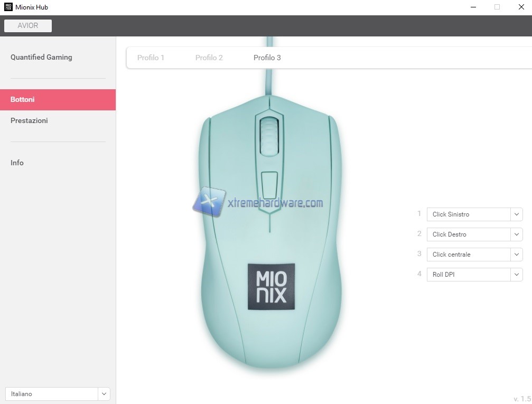Click the Mionix Hub title bar logo icon

pos(8,7)
